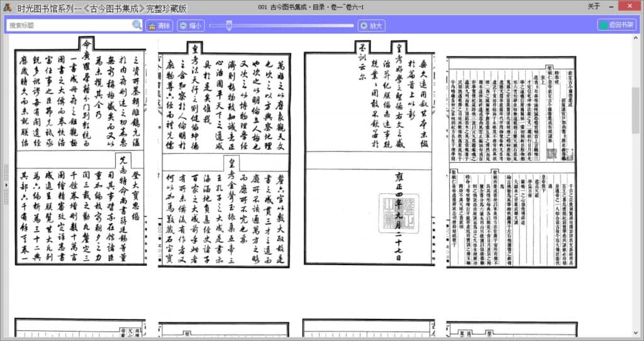This screenshot has height=341, width=644.
Task: Expand the collapsed left sidebar arrow
Action: [6, 185]
